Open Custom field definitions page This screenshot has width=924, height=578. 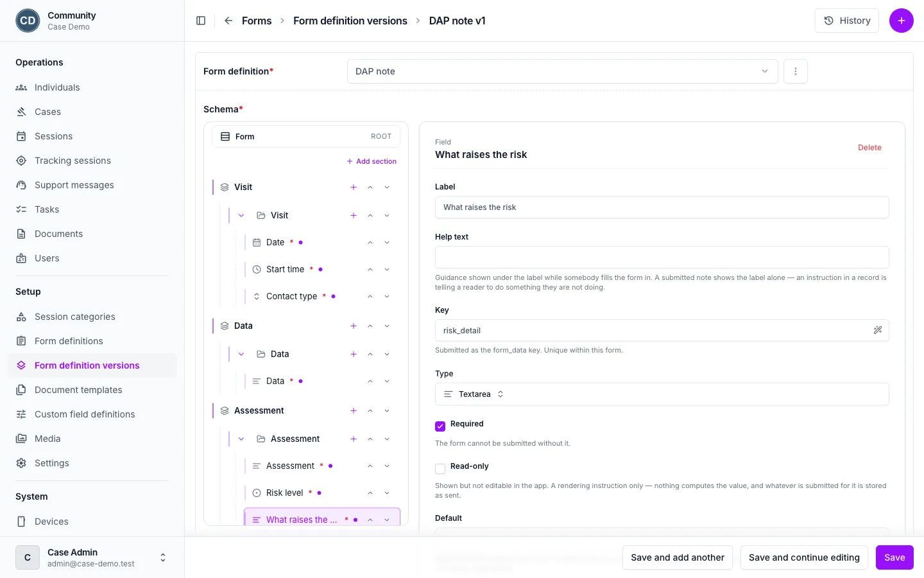92,414
